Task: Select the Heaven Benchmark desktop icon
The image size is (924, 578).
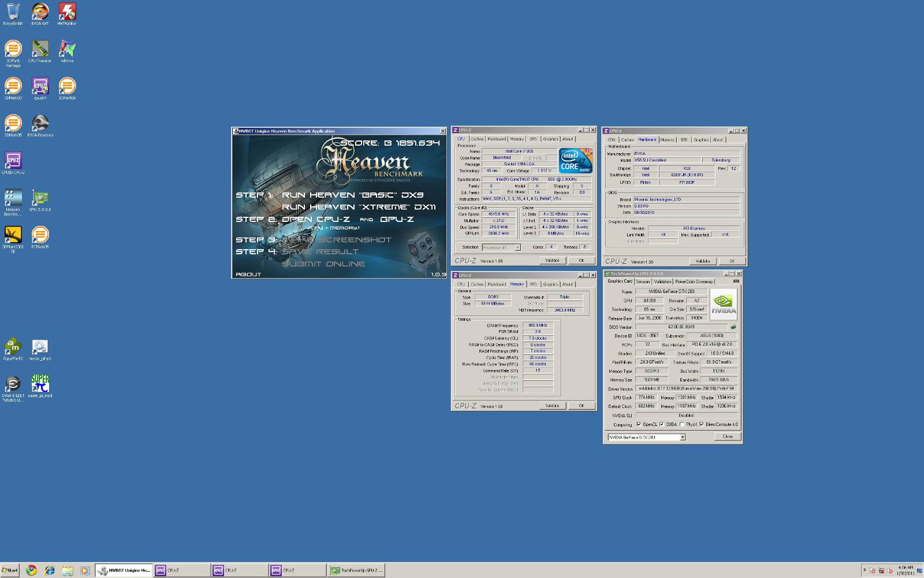Action: point(13,202)
